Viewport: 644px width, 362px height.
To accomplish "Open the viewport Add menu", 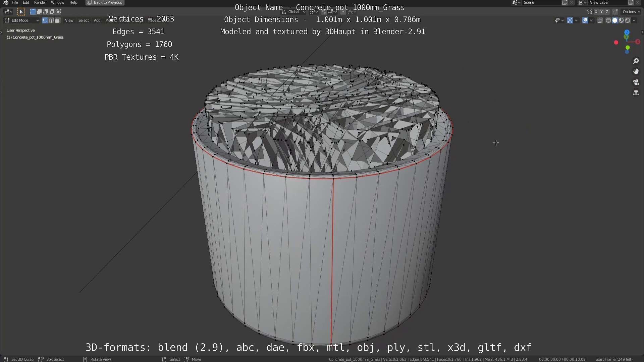I will click(x=97, y=20).
